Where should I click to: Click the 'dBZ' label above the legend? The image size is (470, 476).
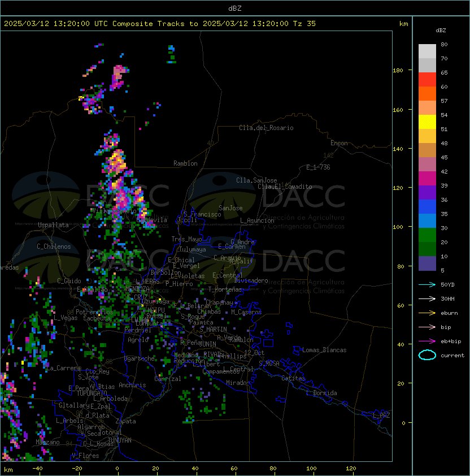tap(441, 31)
